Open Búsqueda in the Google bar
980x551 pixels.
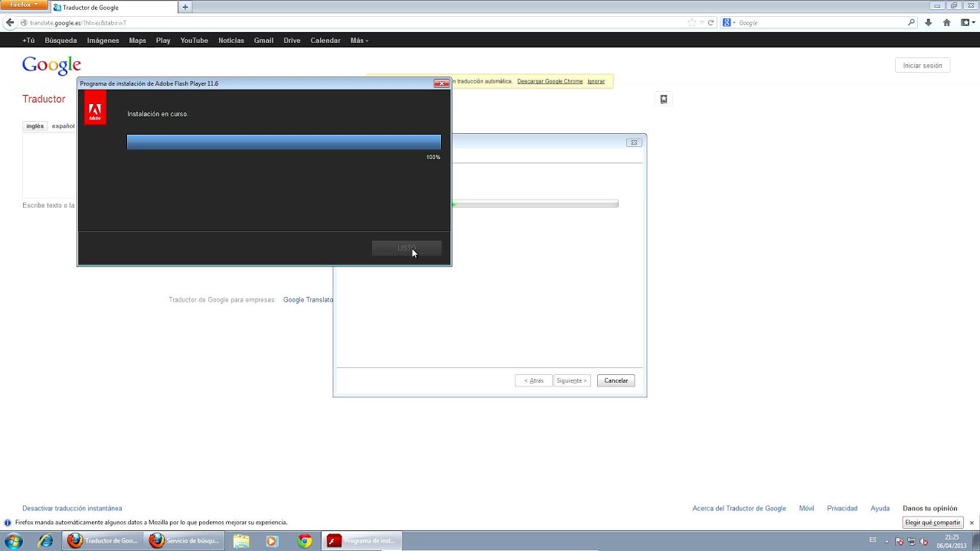coord(60,41)
